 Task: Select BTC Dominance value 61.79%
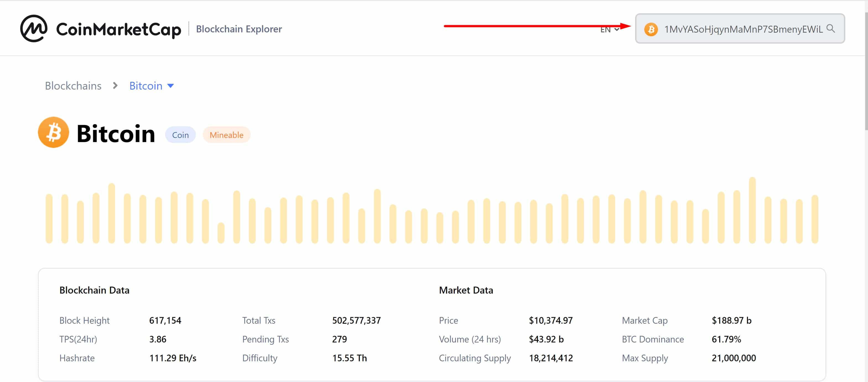pyautogui.click(x=726, y=339)
